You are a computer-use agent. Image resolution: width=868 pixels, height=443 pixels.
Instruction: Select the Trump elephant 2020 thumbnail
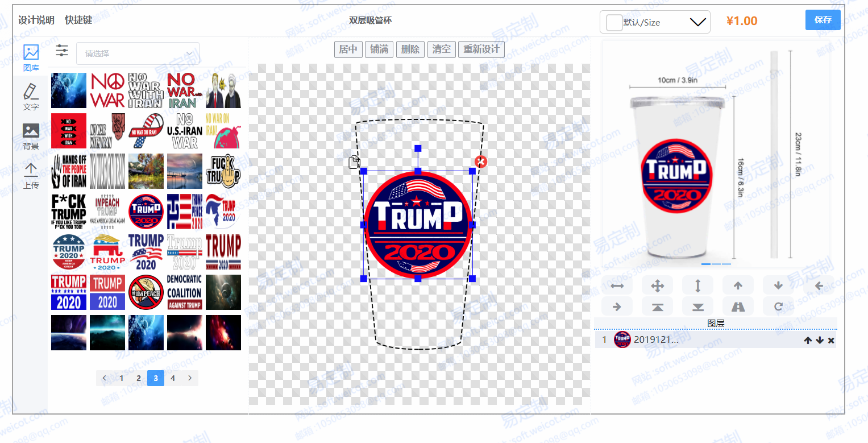tap(107, 252)
